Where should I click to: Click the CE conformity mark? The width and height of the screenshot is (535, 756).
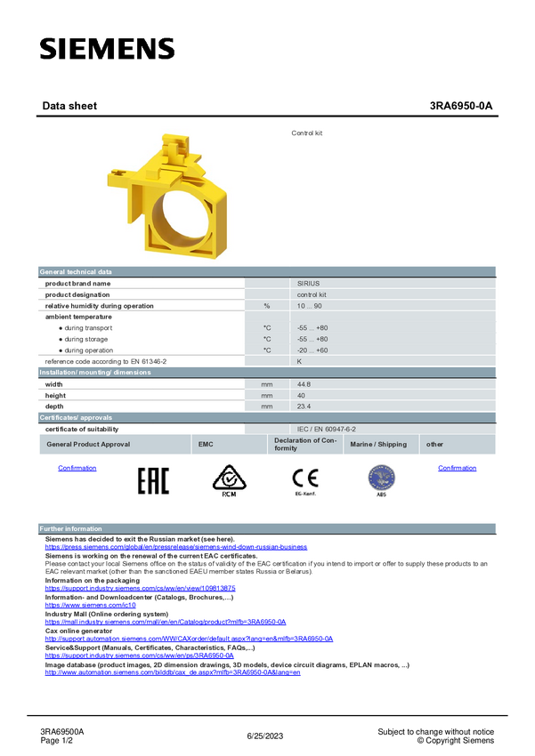pyautogui.click(x=305, y=480)
